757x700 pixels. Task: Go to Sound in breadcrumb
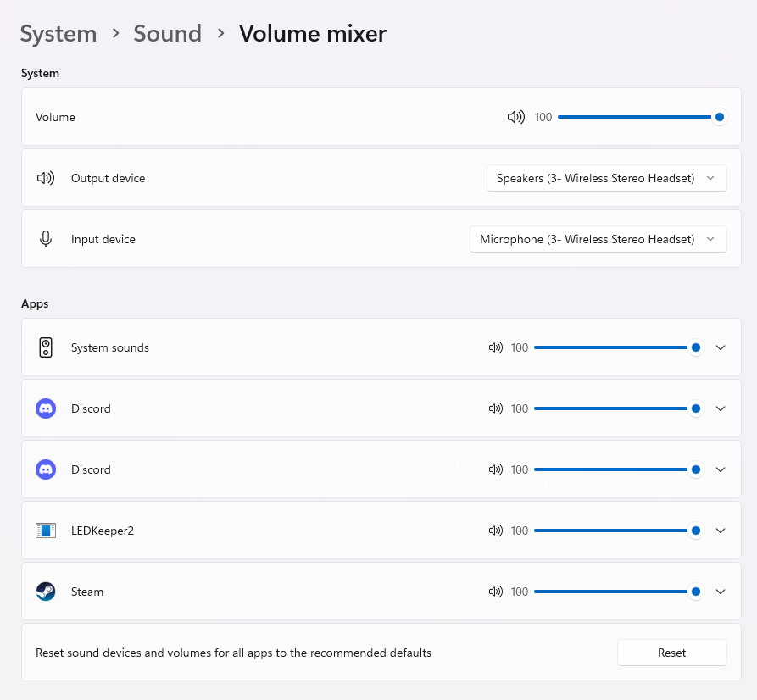pos(168,34)
